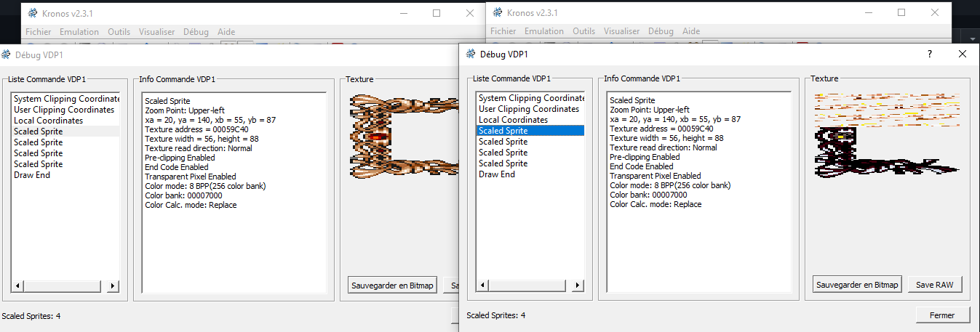Click Fermer button in right debug window
Screen dimensions: 980x332
coord(943,315)
